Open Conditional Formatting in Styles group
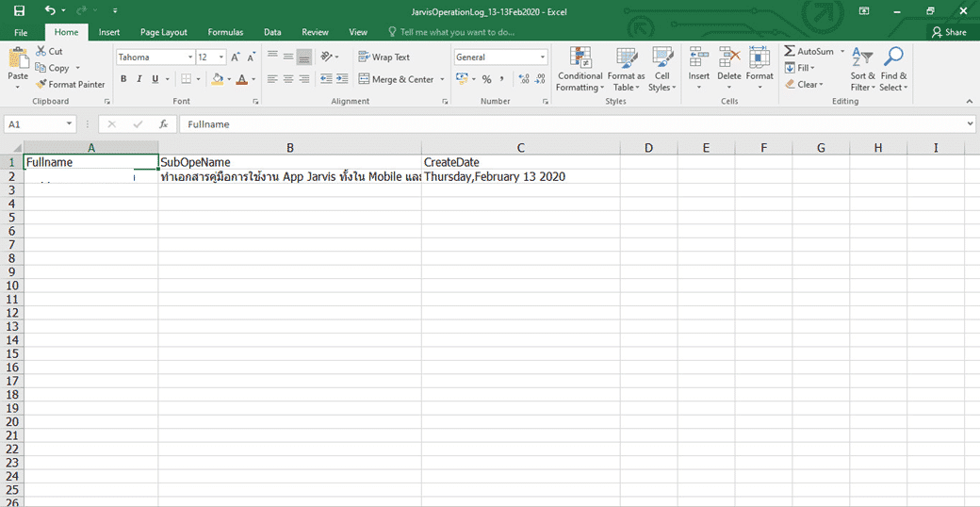 coord(580,69)
